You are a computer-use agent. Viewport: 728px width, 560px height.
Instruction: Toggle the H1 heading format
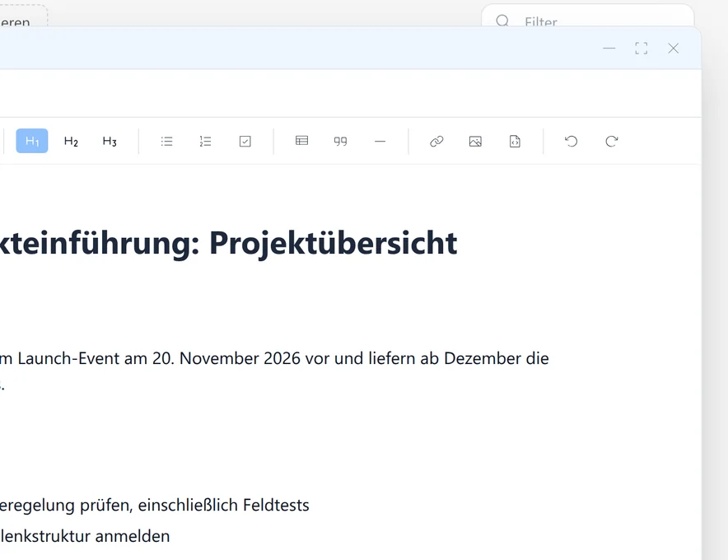(32, 141)
